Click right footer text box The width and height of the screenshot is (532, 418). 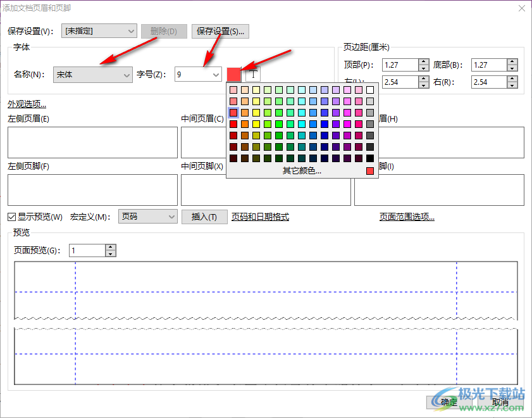440,190
